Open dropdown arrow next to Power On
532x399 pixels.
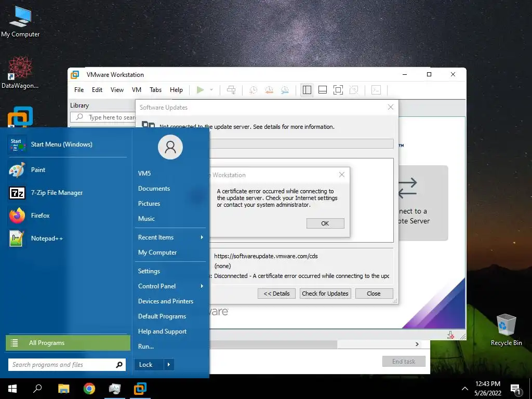pos(211,90)
